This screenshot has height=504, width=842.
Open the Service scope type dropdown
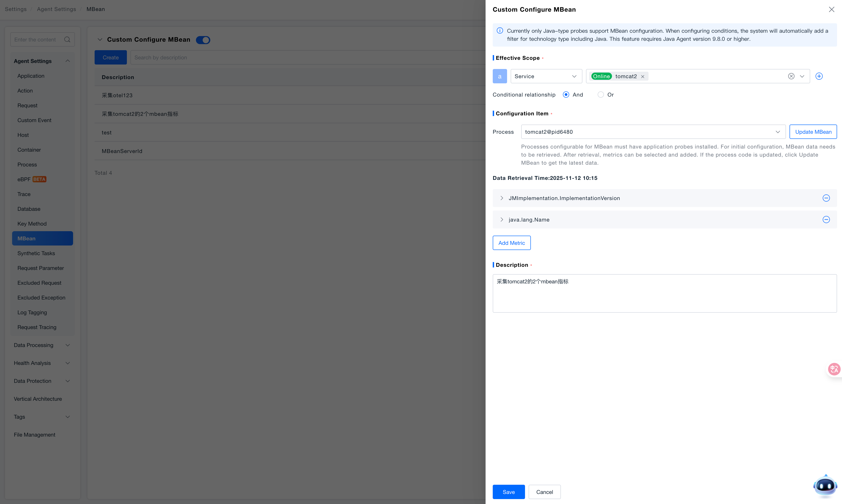coord(546,76)
